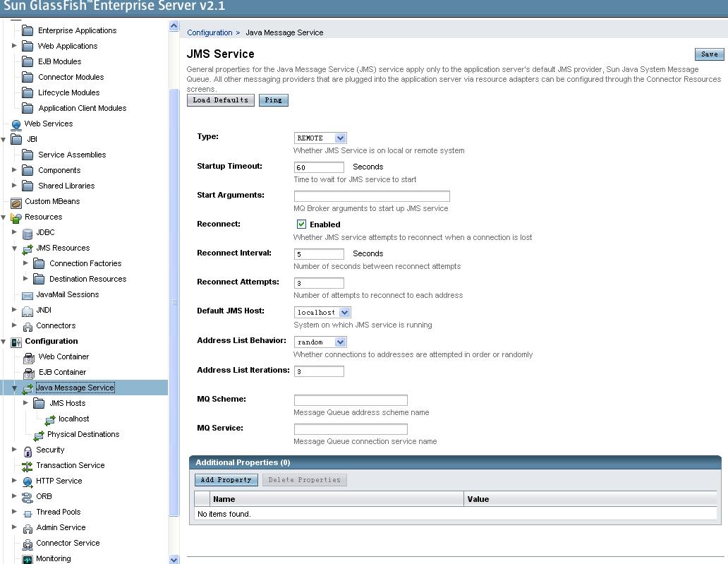
Task: Collapse the Resources tree node
Action: click(x=4, y=217)
